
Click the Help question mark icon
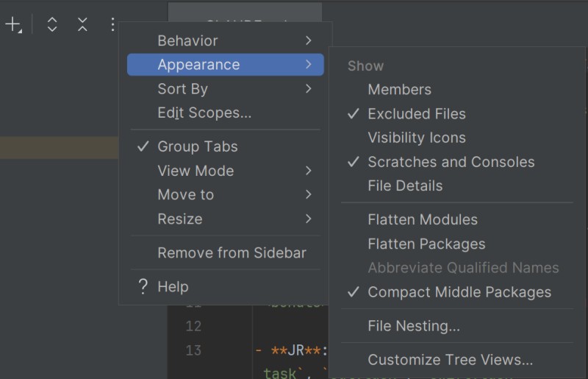pyautogui.click(x=143, y=286)
